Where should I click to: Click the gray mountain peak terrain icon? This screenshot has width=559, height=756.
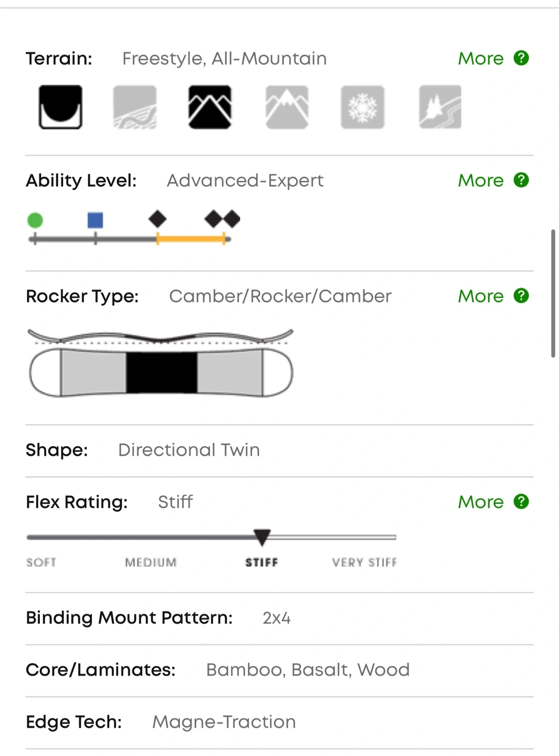click(x=287, y=107)
